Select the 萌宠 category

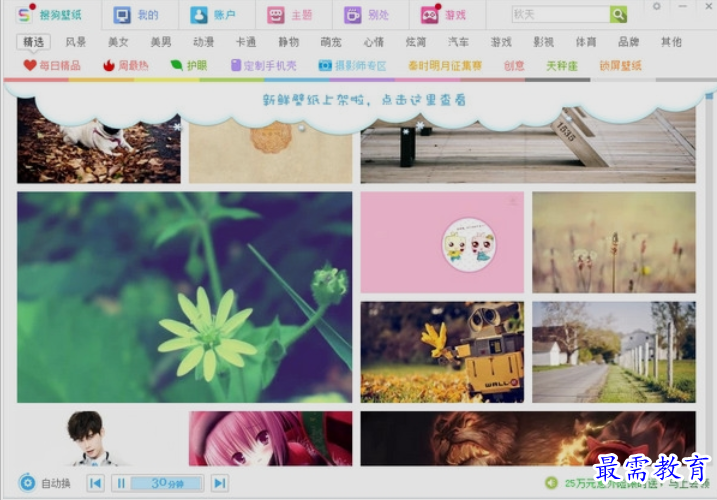[x=331, y=42]
